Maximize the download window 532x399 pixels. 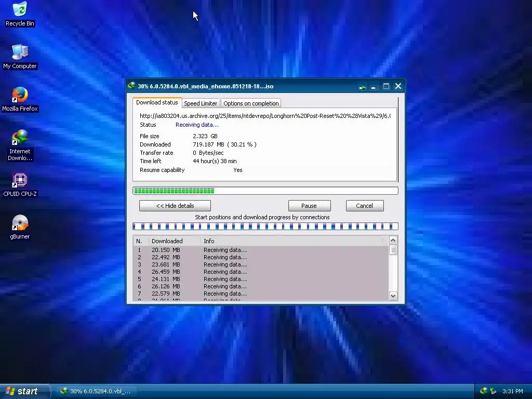386,87
